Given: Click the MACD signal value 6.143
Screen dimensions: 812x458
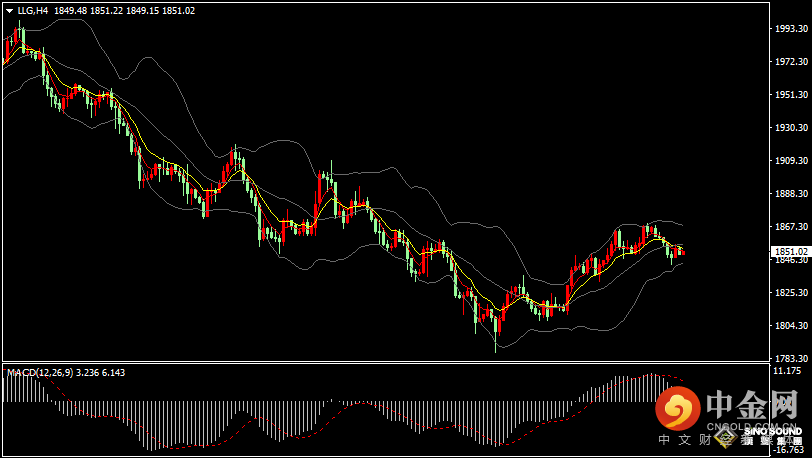Looking at the screenshot, I should coord(114,373).
